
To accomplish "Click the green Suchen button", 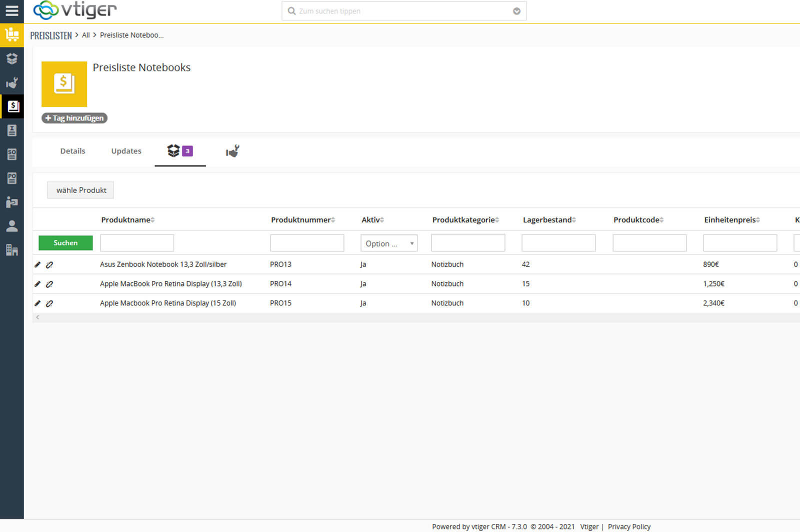I will [65, 243].
